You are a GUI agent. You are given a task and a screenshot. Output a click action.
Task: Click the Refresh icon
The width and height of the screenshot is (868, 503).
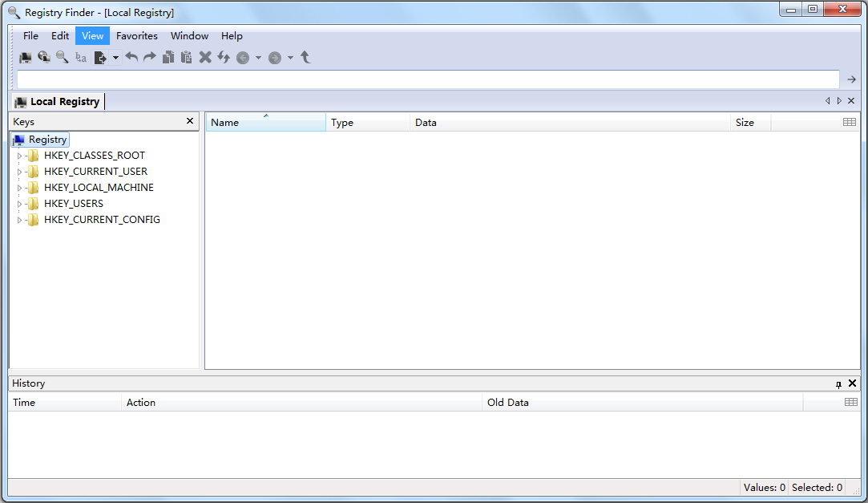coord(224,57)
